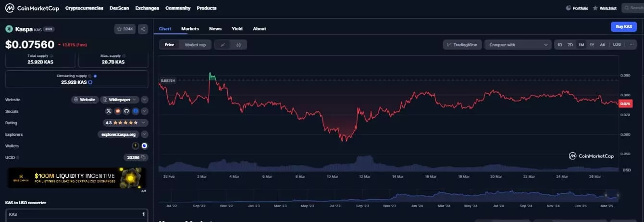Open more chart options ellipsis icon
Image resolution: width=644 pixels, height=222 pixels.
(632, 45)
